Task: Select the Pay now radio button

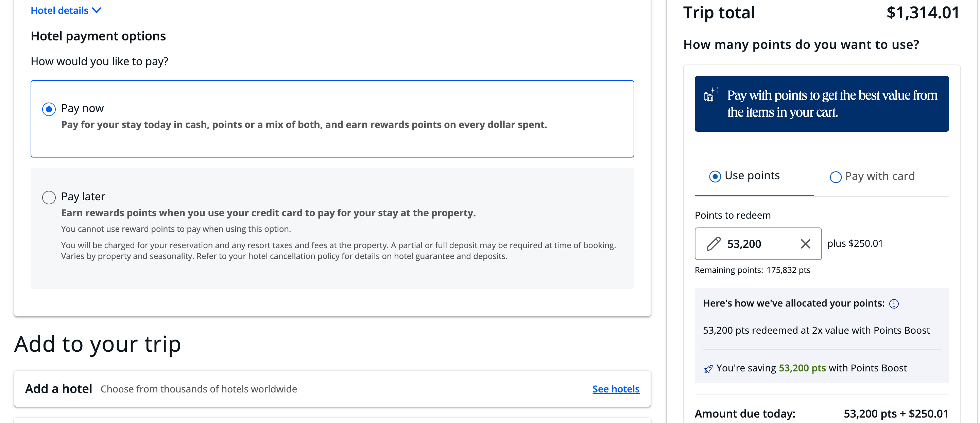Action: tap(49, 109)
